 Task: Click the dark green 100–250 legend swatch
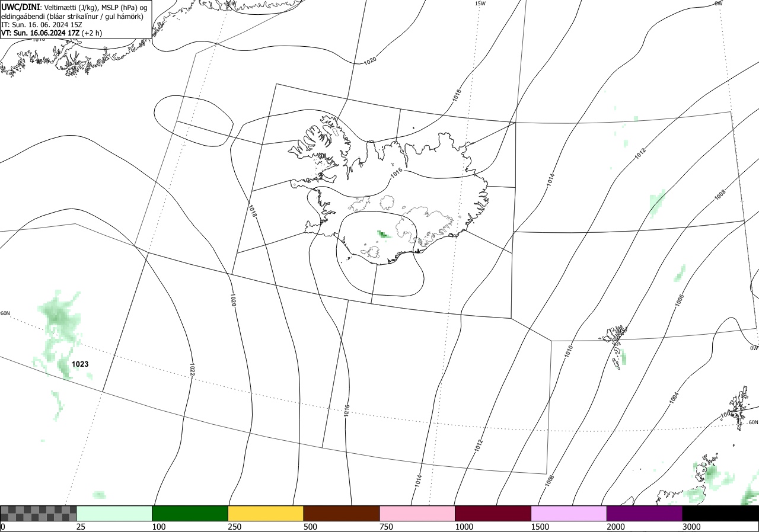click(190, 513)
